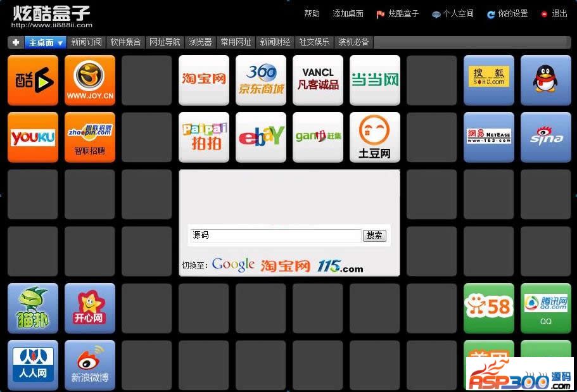Open the 帮助 help link

coord(312,14)
